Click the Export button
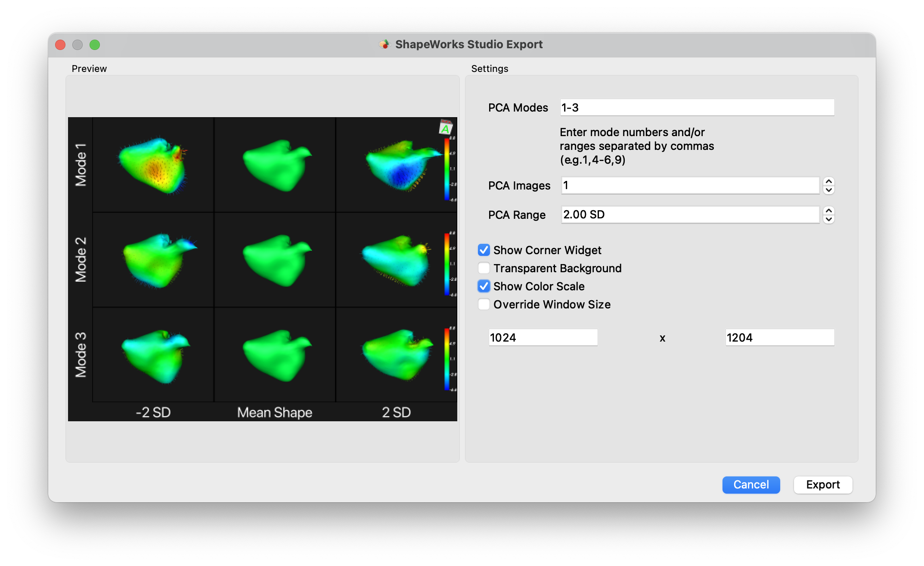Screen dimensions: 924x566 (x=823, y=485)
